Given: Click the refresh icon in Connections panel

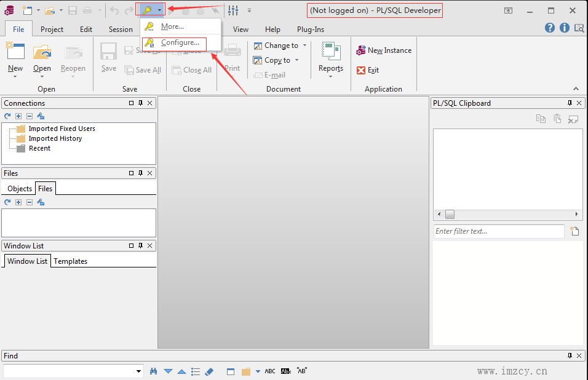Looking at the screenshot, I should 7,116.
